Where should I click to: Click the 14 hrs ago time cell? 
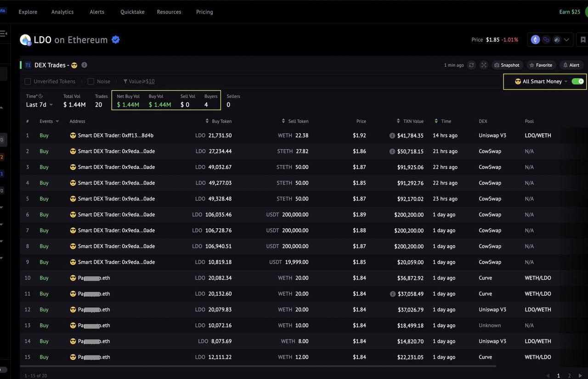coord(445,136)
